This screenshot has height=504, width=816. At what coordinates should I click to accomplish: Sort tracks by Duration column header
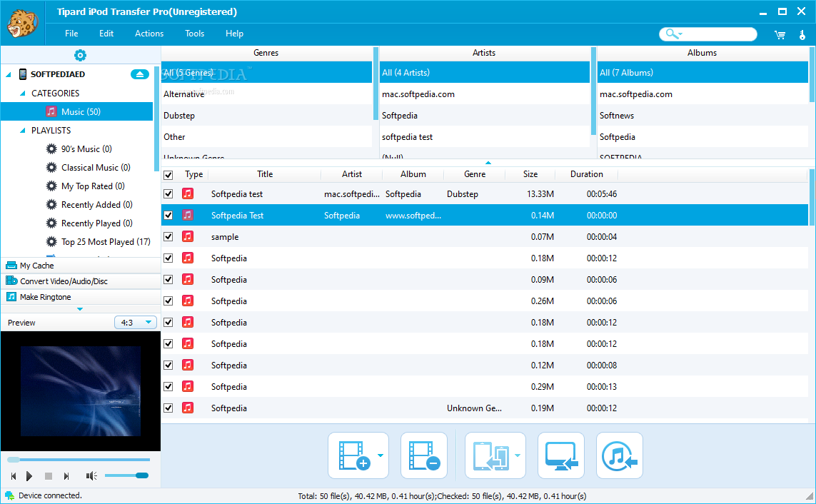click(587, 174)
